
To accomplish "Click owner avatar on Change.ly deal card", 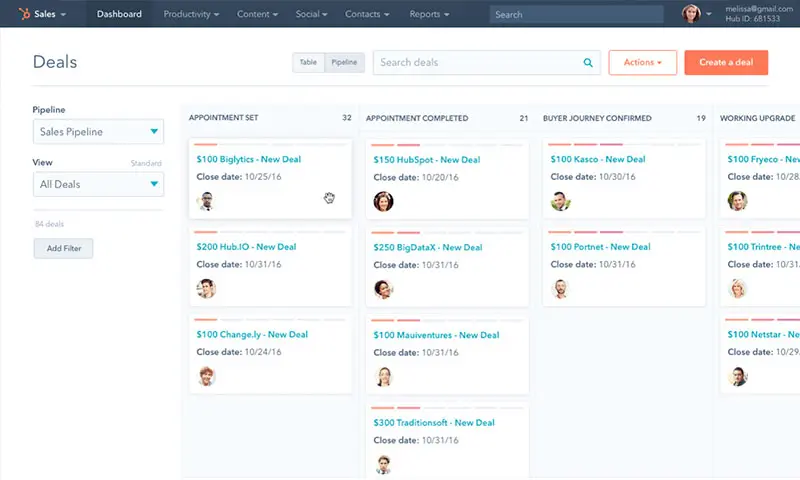I will (206, 376).
